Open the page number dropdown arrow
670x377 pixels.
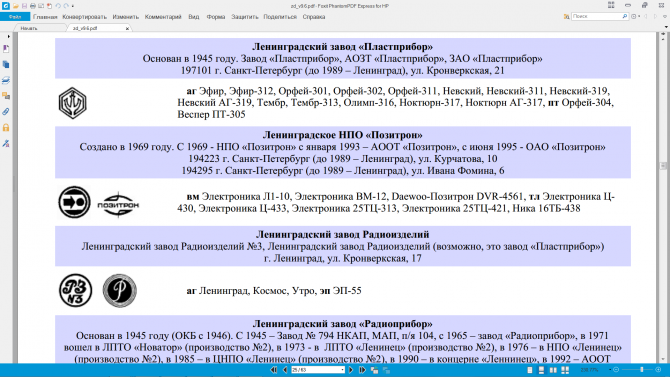tap(342, 370)
